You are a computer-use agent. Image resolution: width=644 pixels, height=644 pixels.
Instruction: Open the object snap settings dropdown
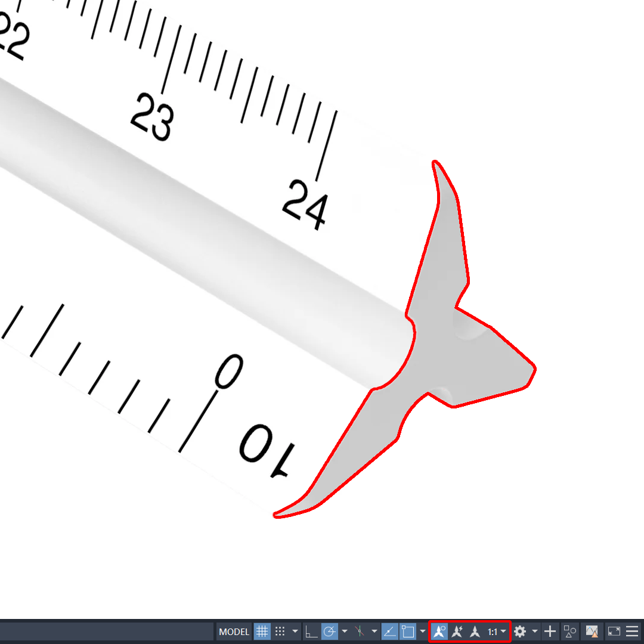423,631
